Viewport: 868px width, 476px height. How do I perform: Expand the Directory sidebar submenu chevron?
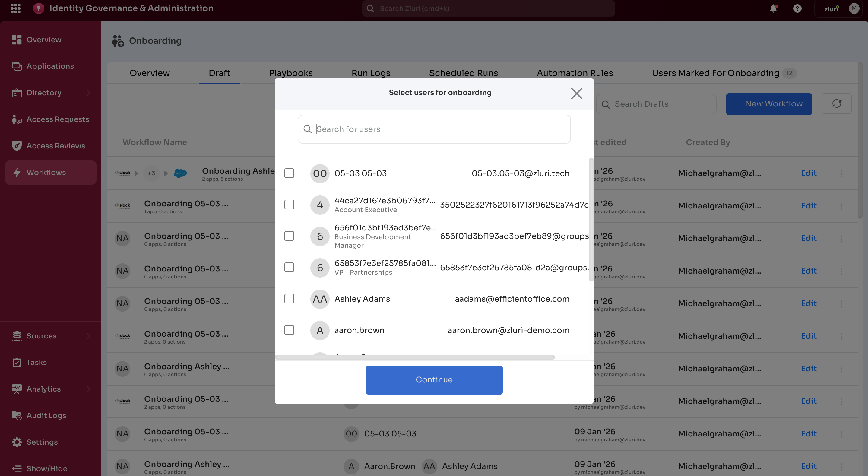(x=89, y=93)
